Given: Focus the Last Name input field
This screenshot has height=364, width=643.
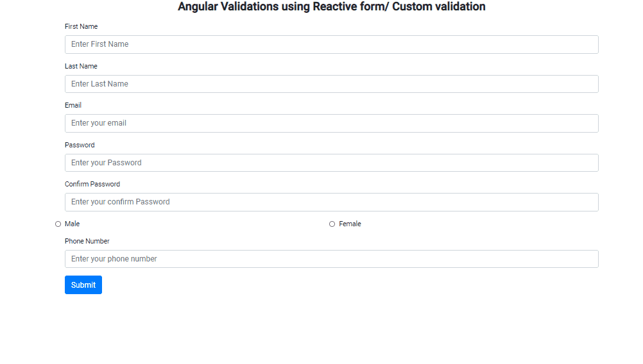Looking at the screenshot, I should point(331,84).
